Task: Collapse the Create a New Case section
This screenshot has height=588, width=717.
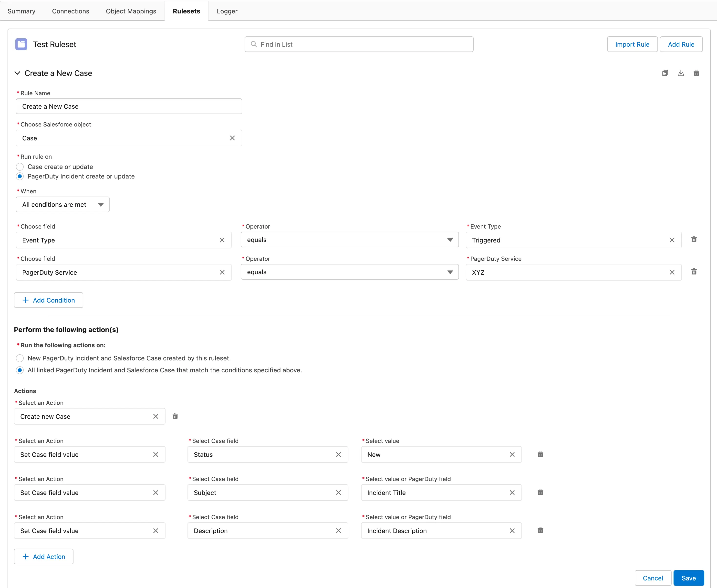Action: click(17, 73)
